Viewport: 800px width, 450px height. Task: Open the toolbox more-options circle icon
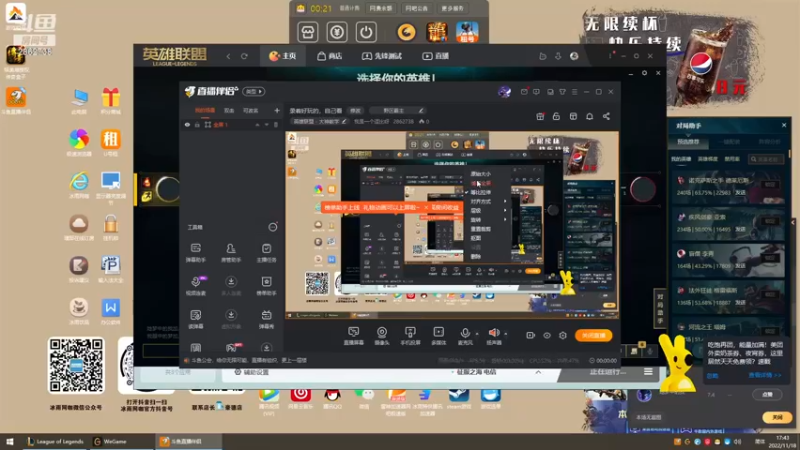[272, 227]
